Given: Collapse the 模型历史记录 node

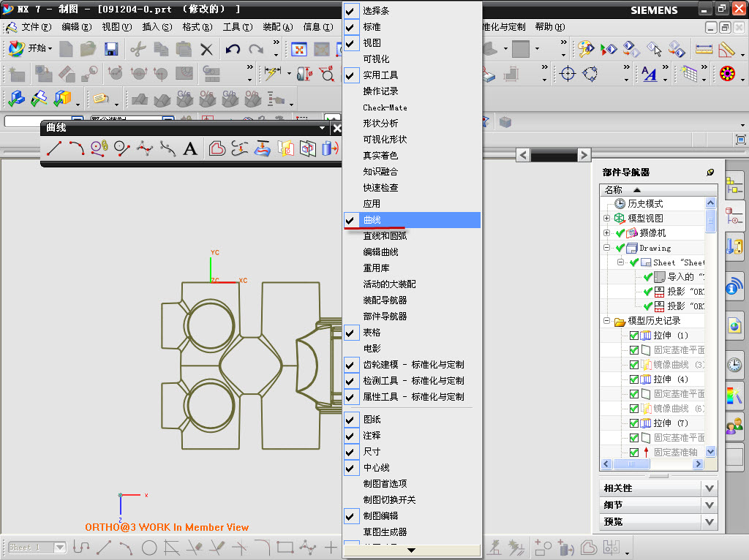Looking at the screenshot, I should click(x=606, y=321).
